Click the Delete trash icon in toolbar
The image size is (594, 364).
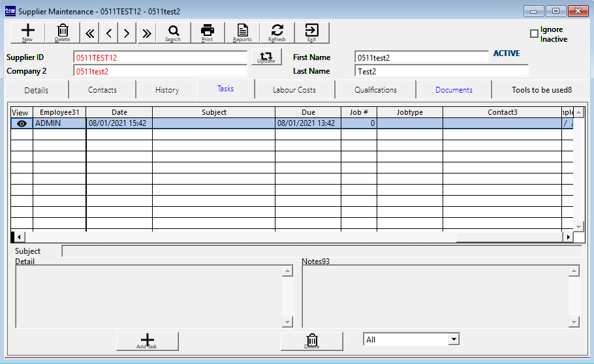(x=63, y=32)
